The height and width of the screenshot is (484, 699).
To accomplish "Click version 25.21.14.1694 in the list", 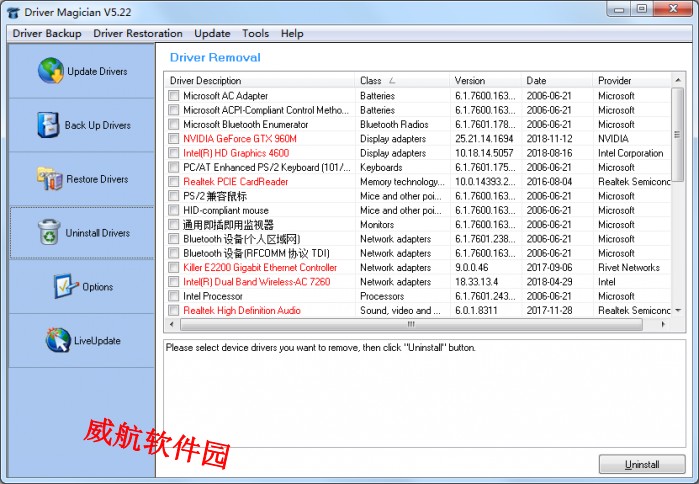I will click(484, 139).
